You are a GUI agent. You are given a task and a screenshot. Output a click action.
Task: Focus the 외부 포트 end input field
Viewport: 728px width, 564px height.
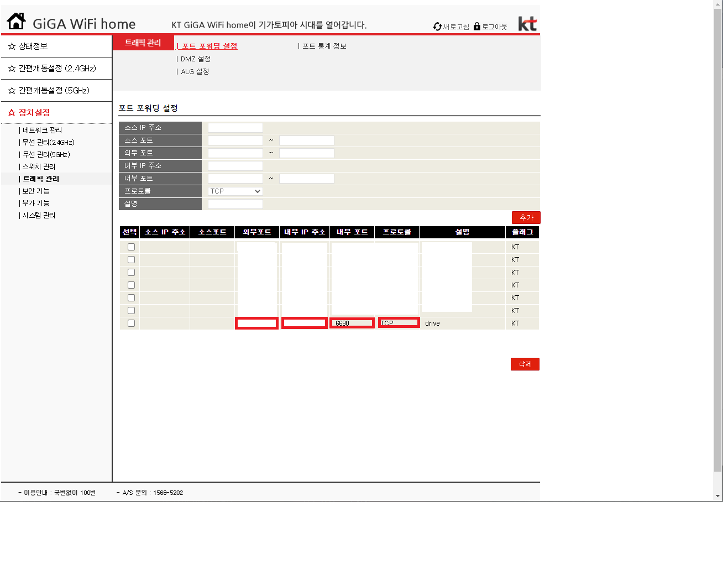click(x=306, y=153)
